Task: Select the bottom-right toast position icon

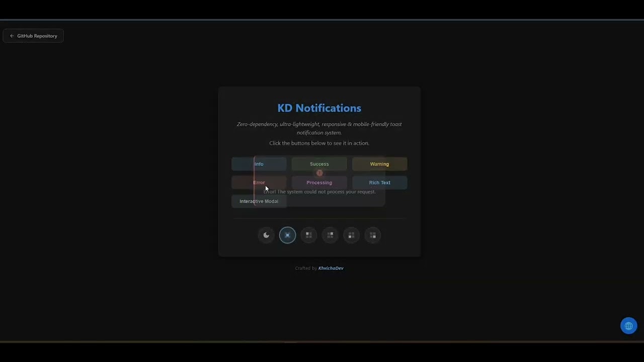Action: pos(373,235)
